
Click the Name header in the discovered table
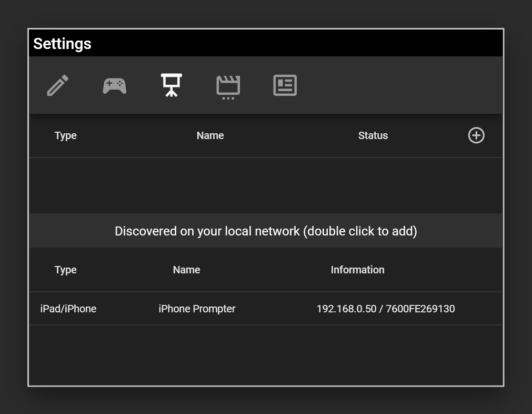click(186, 270)
